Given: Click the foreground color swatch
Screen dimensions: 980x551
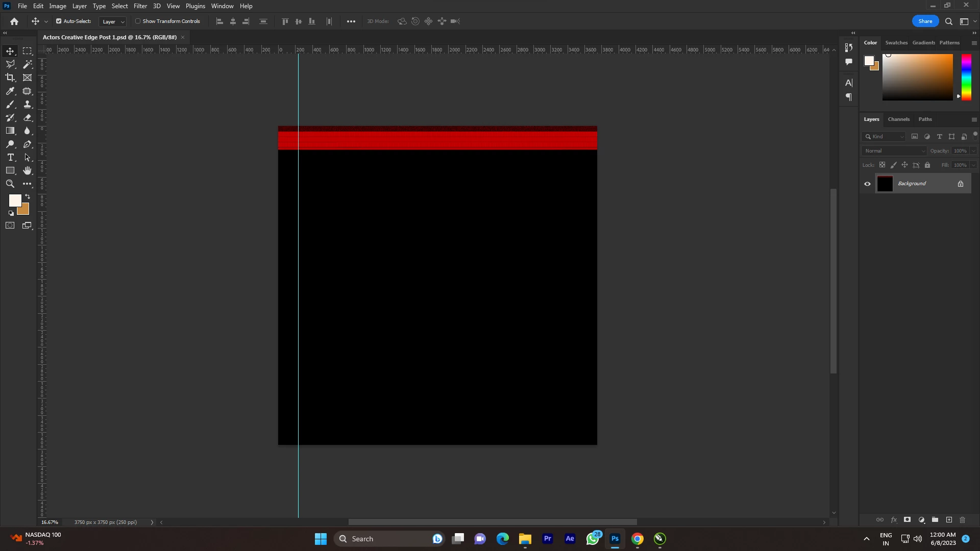Looking at the screenshot, I should 14,199.
